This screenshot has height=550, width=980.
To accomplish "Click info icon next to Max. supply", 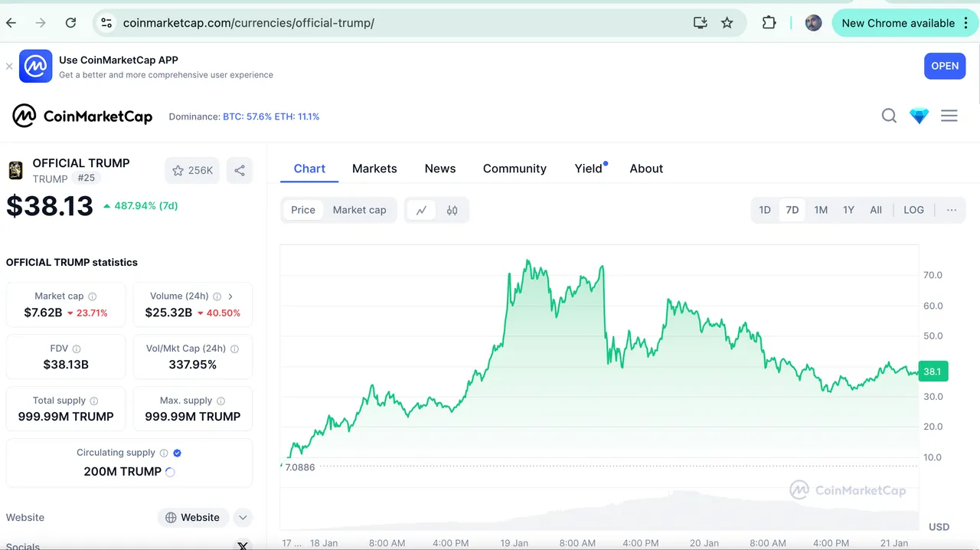I will 221,401.
